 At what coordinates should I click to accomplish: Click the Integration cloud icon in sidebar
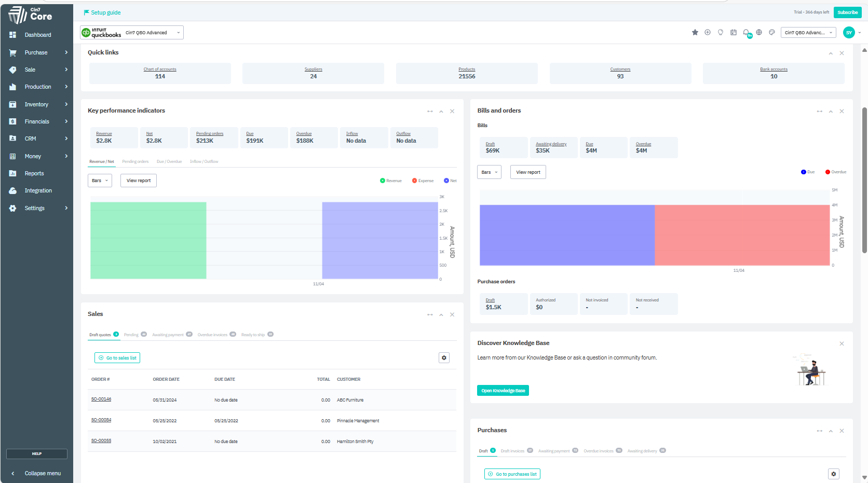[x=13, y=190]
